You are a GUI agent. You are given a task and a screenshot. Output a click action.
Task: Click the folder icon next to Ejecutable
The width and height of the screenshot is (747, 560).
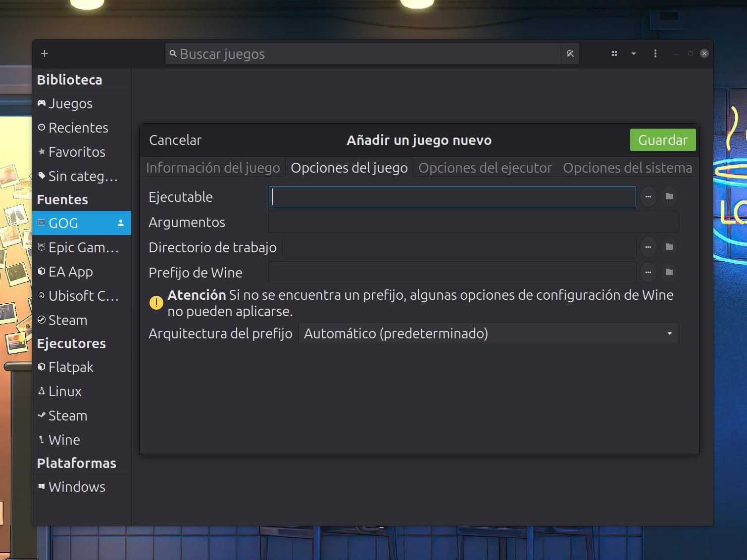(669, 196)
